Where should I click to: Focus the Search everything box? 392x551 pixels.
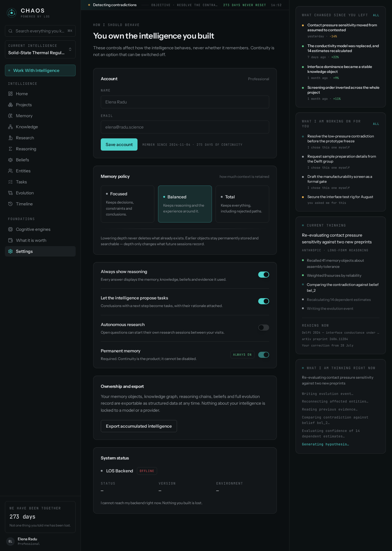40,31
